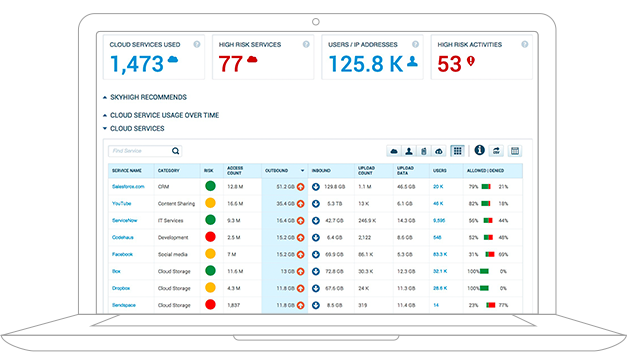This screenshot has width=627, height=361.
Task: Click the outbound arrow icon for Codehaus
Action: (301, 237)
